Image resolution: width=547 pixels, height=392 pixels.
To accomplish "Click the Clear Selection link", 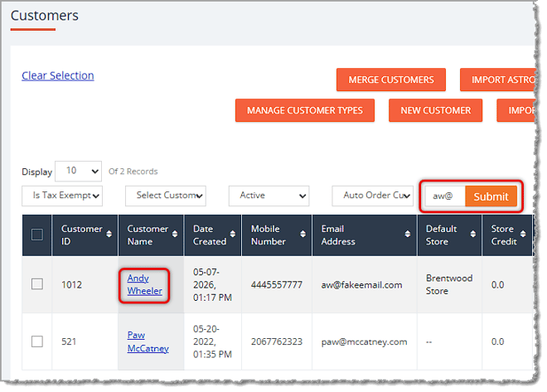I will (57, 75).
